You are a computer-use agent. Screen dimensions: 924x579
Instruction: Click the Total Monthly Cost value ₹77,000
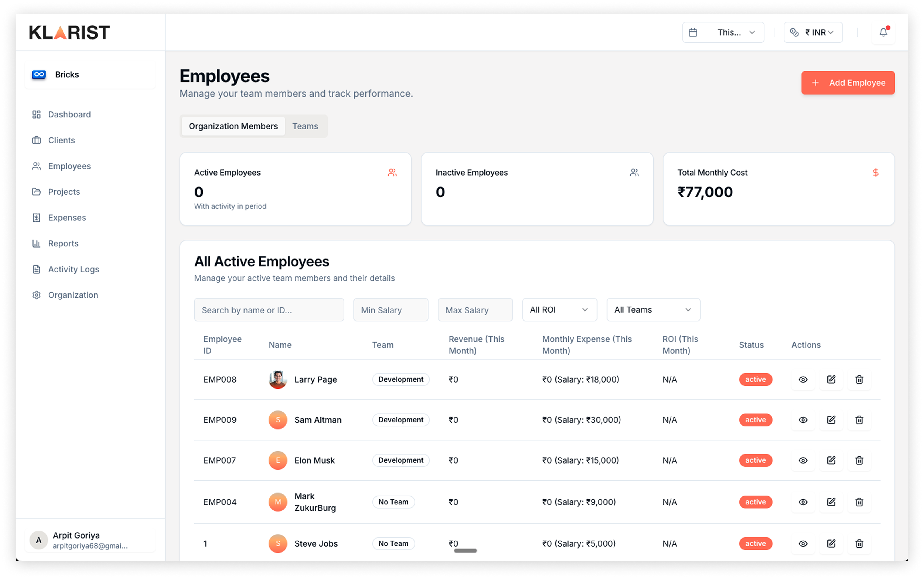(x=705, y=192)
